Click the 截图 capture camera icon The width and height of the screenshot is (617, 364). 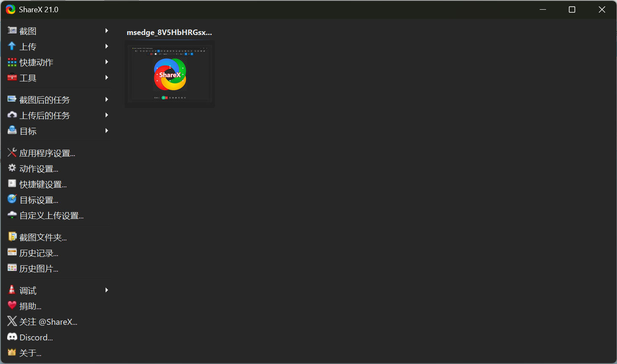click(x=12, y=31)
